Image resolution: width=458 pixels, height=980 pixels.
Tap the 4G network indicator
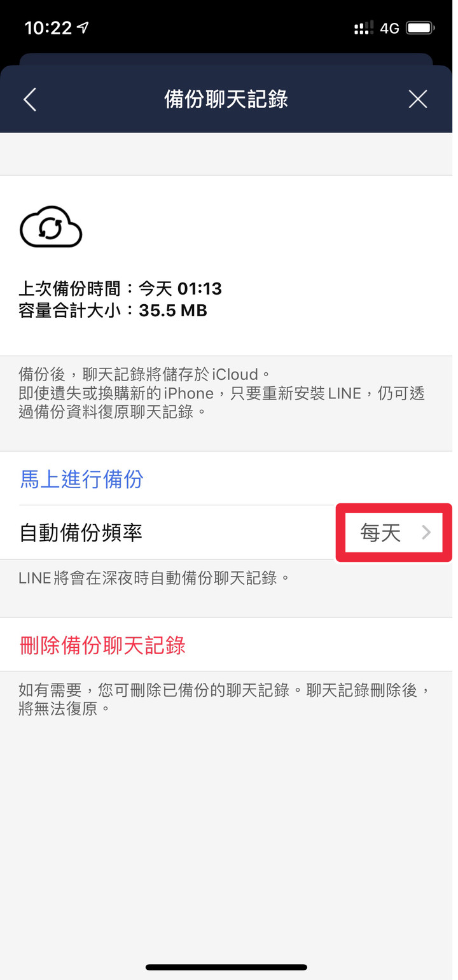389,28
